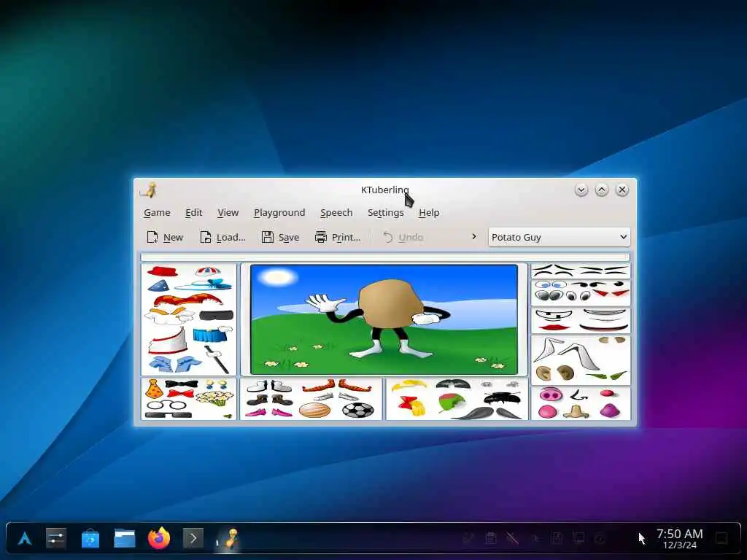This screenshot has height=560, width=747.
Task: Pick the worried curved eyebrows
Action: click(x=553, y=271)
